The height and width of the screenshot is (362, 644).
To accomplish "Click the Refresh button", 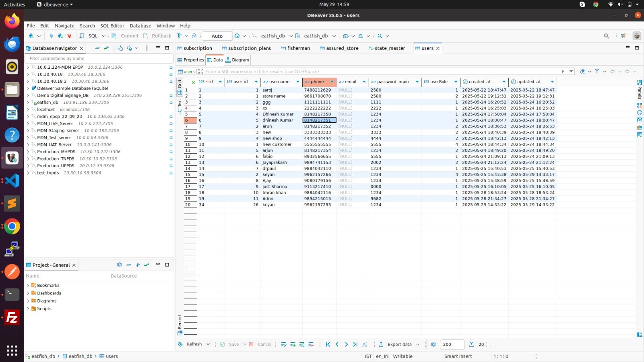I will point(194,344).
